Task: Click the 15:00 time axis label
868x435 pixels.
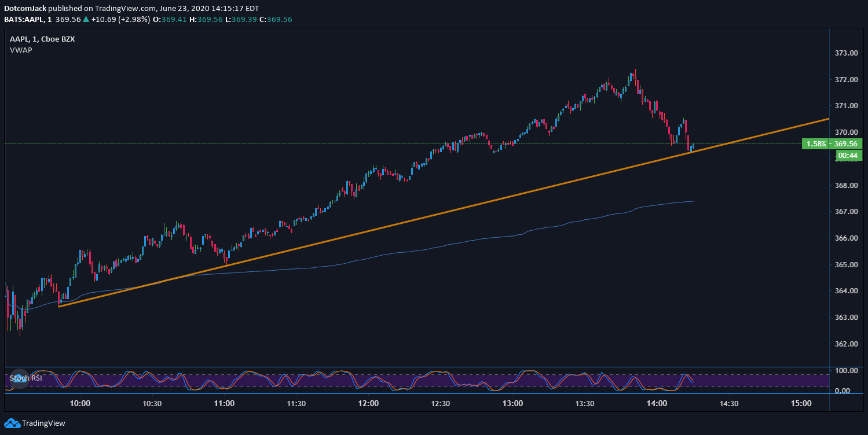Action: pyautogui.click(x=801, y=403)
